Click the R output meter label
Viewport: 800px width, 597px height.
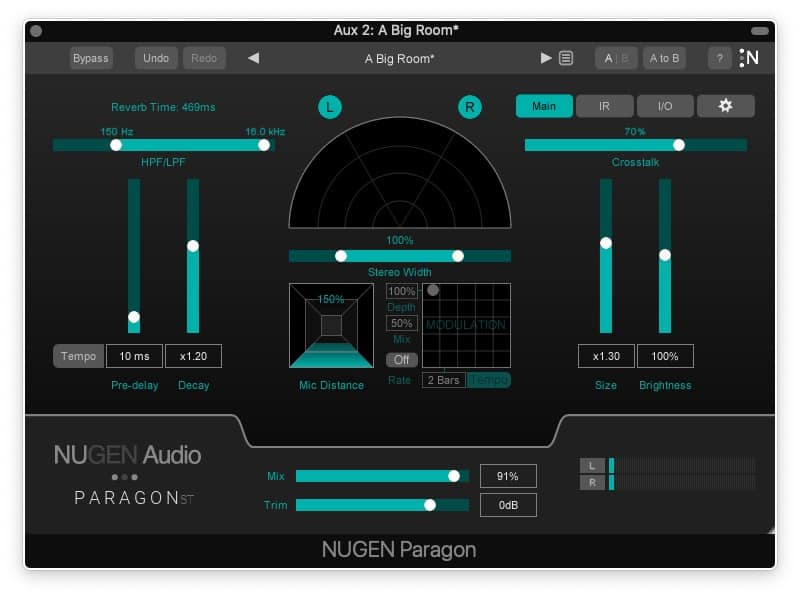pyautogui.click(x=592, y=482)
